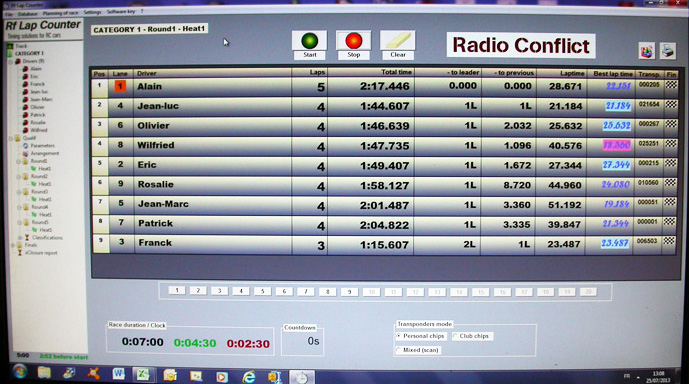This screenshot has width=689, height=384.
Task: Open Parameters in the Qualif tree
Action: (x=42, y=145)
